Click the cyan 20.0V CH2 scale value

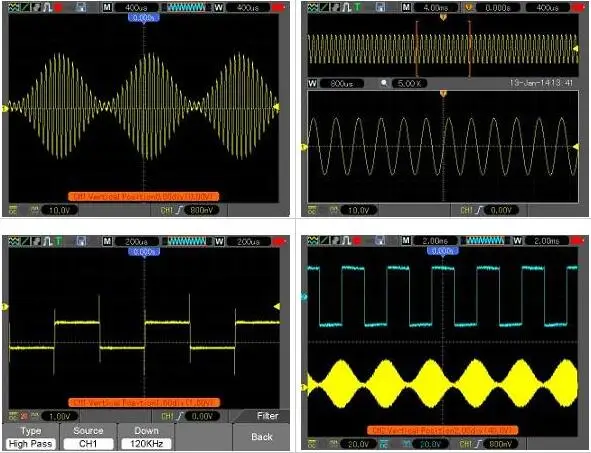coord(429,444)
